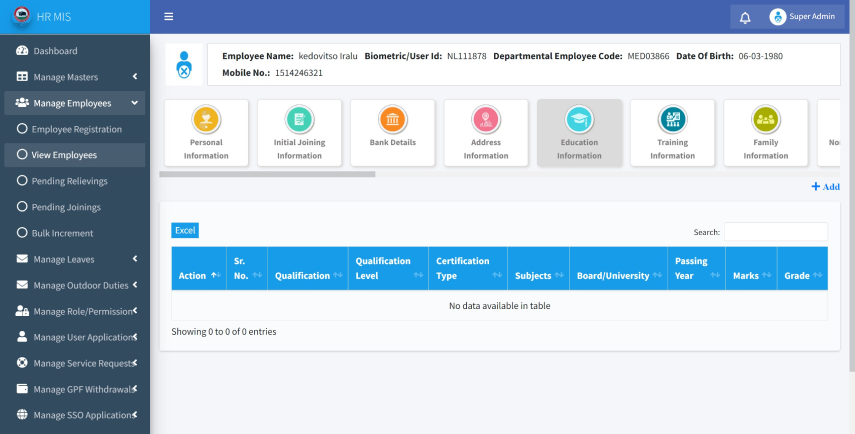Select View Employees circle marker
Viewport: 855px width, 434px height.
point(22,154)
